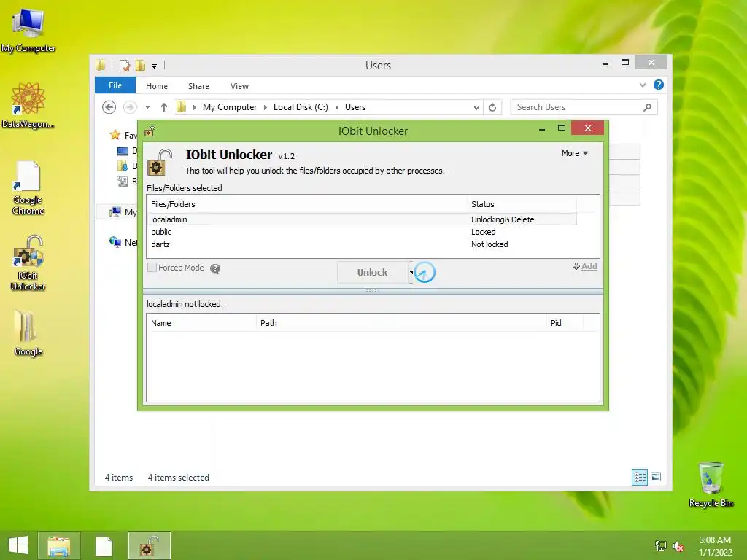Click the Forced Mode help icon
Image resolution: width=747 pixels, height=560 pixels.
(x=215, y=268)
